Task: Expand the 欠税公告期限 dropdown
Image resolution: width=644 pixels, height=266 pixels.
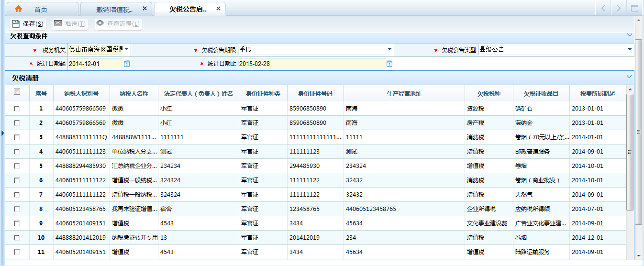Action: click(389, 49)
